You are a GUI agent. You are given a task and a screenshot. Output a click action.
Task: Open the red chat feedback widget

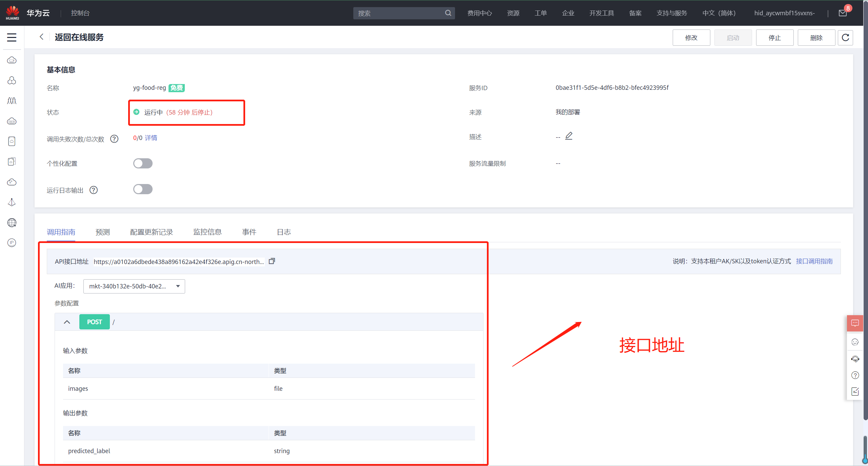click(x=855, y=323)
